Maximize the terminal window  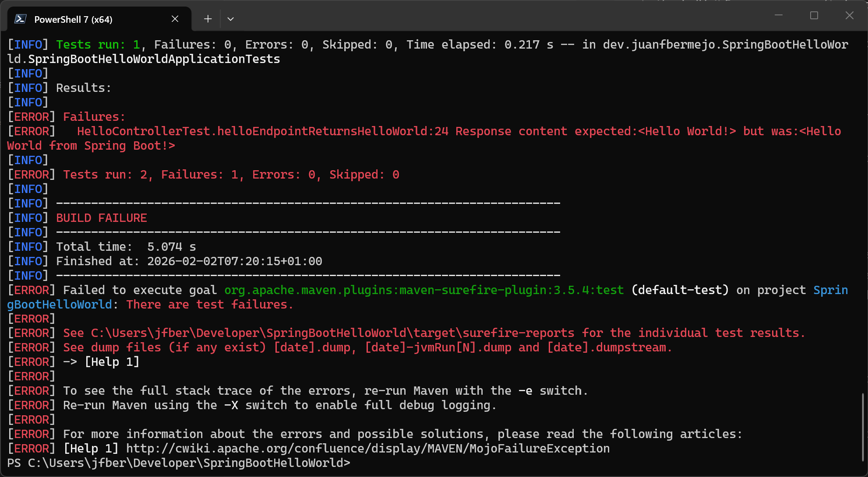coord(814,15)
